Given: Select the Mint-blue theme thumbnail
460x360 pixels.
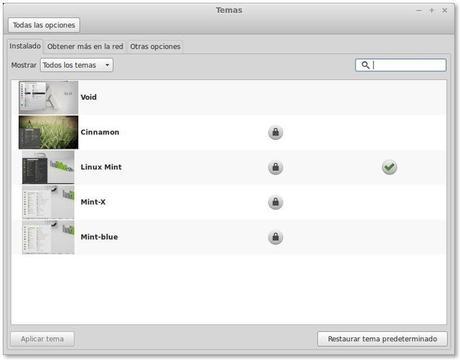Looking at the screenshot, I should pyautogui.click(x=48, y=237).
